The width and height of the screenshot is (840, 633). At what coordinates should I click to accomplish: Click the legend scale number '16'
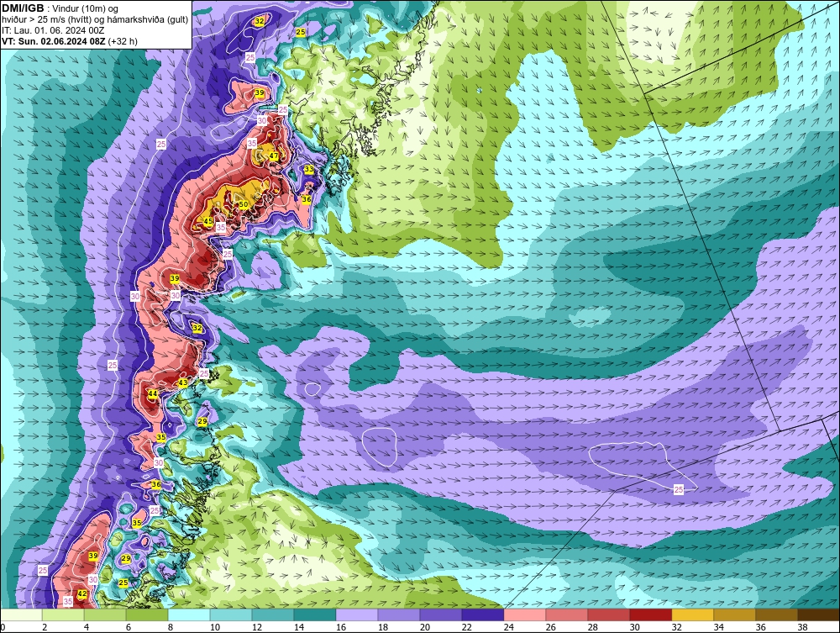coord(341,628)
